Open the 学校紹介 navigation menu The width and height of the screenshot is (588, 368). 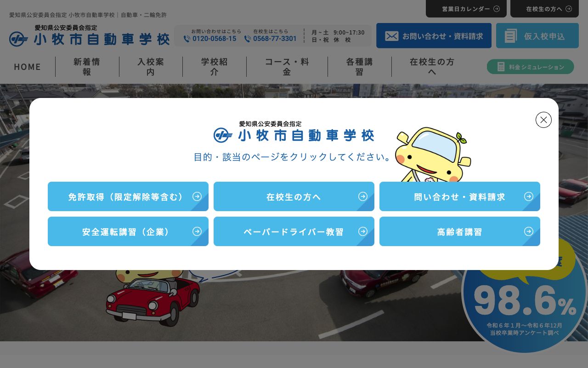coord(215,67)
